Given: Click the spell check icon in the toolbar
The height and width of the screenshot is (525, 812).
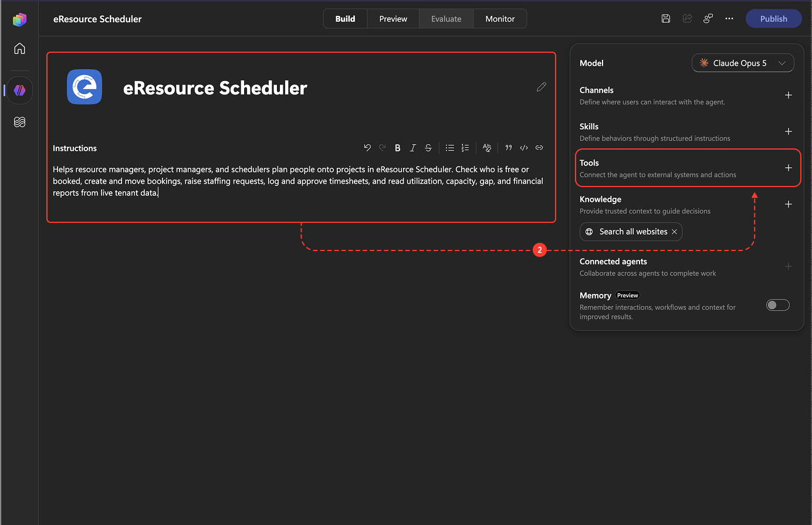Looking at the screenshot, I should (x=487, y=148).
